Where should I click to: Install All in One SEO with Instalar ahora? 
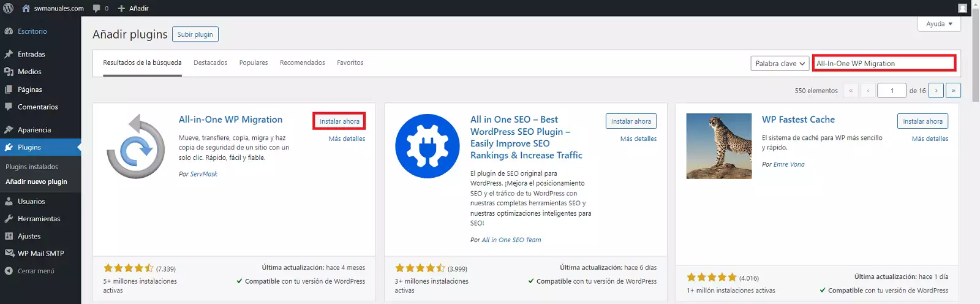[x=631, y=121]
